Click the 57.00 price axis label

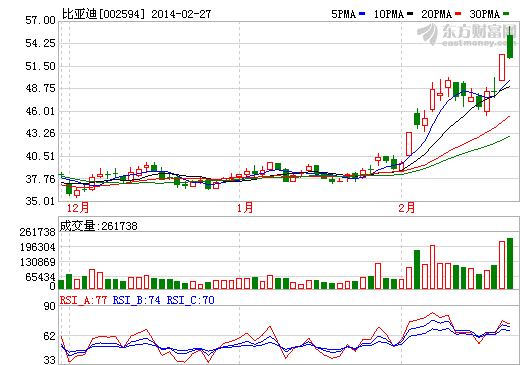pos(40,20)
